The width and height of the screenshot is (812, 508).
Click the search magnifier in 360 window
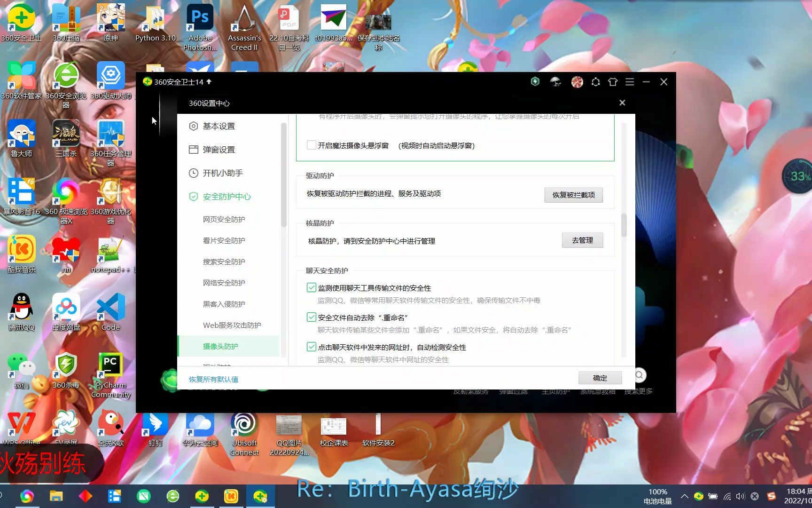(x=640, y=375)
